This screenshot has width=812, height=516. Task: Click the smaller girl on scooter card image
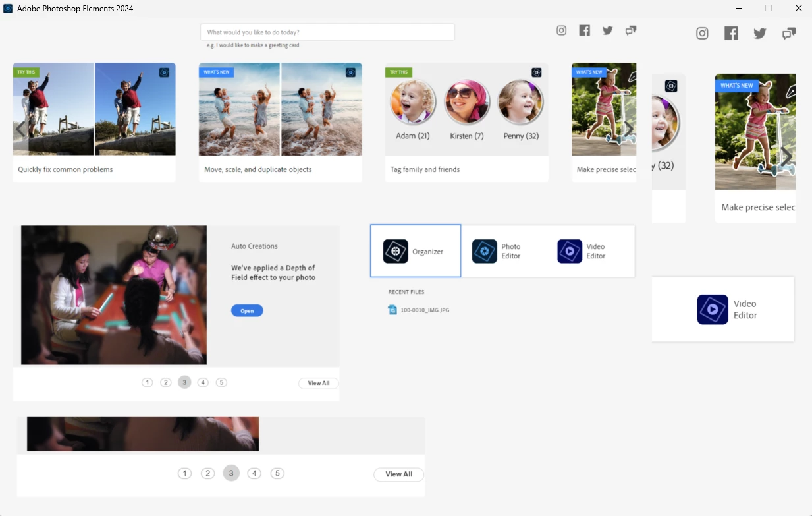coord(604,109)
